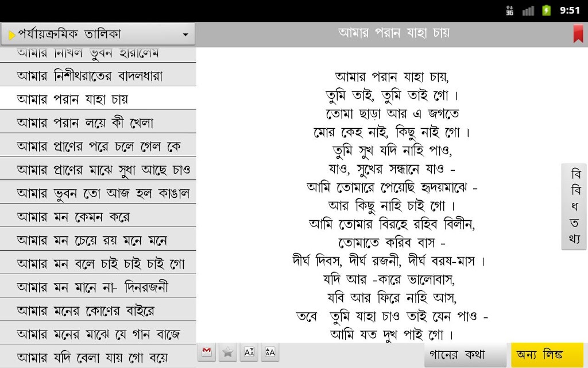Open the বিবিধ তথ্য side panel handle
This screenshot has width=588, height=368.
click(574, 206)
